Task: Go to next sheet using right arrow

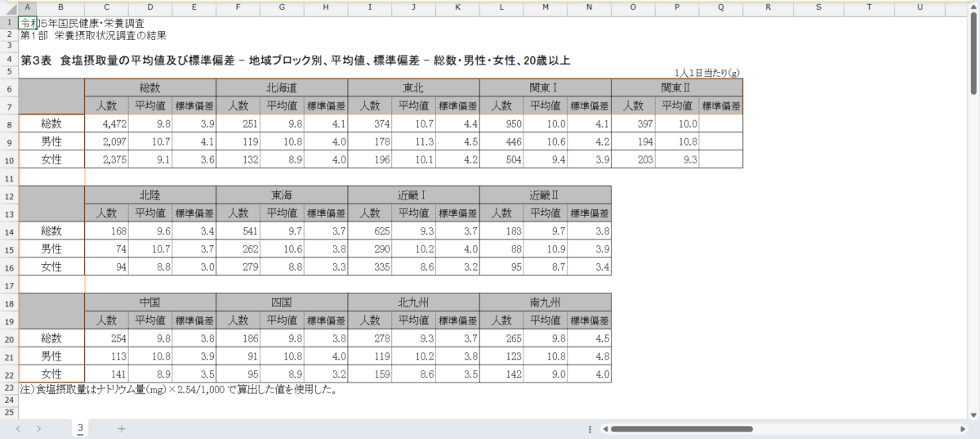Action: pos(38,428)
